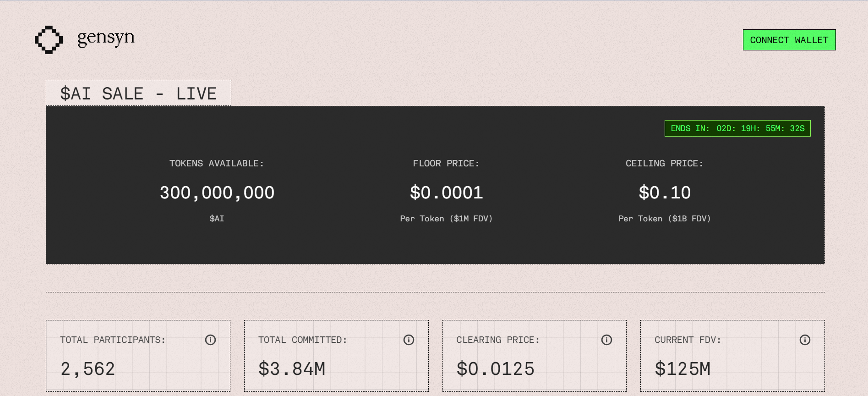This screenshot has height=396, width=868.
Task: Select the ceiling price value $0.10
Action: 665,192
